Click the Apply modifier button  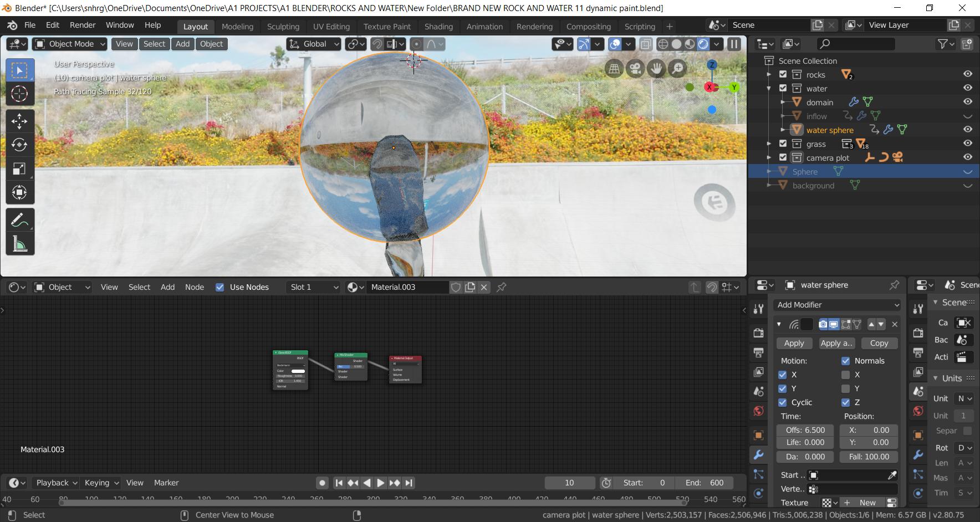coord(794,344)
